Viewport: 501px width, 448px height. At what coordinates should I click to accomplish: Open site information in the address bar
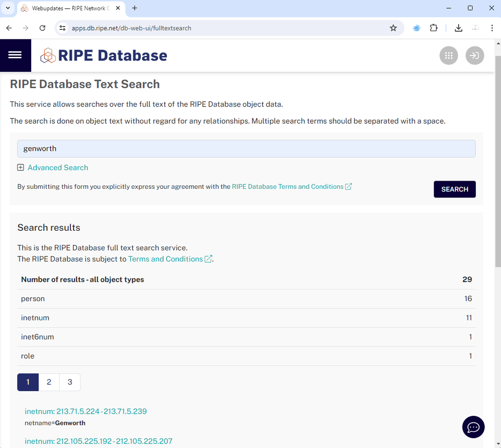click(62, 28)
